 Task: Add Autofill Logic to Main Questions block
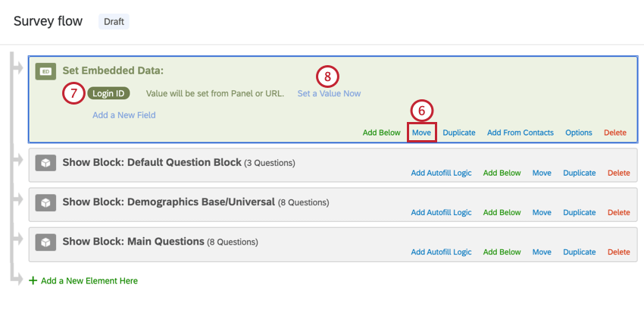[x=441, y=252]
